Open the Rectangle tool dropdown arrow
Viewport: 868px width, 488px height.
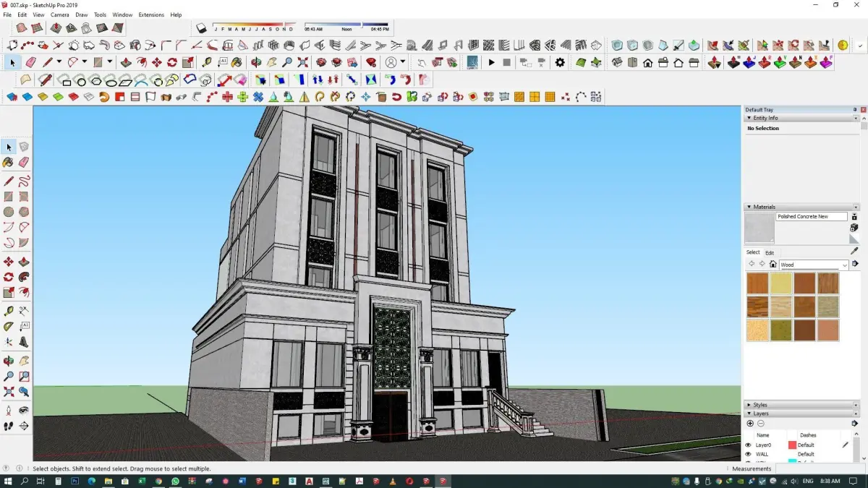coord(109,62)
